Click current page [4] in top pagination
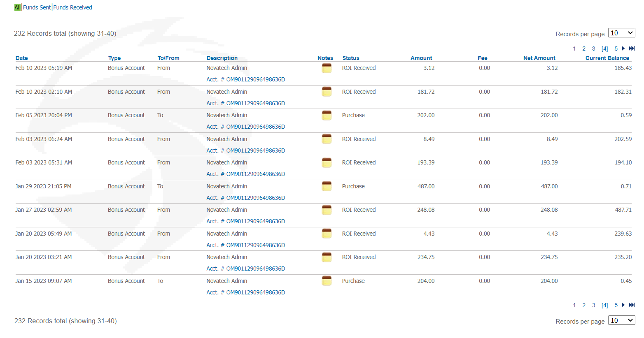The width and height of the screenshot is (644, 338). click(605, 49)
